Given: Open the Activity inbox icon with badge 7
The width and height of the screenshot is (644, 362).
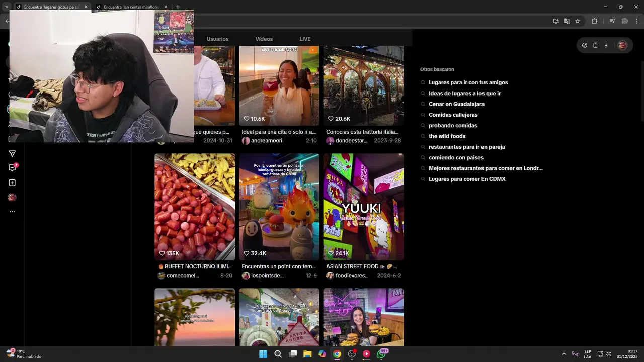Looking at the screenshot, I should click(x=13, y=168).
